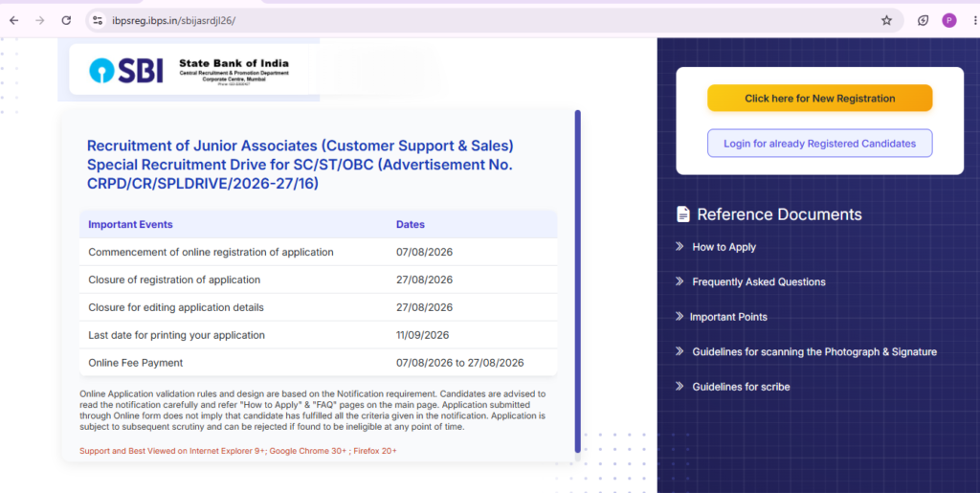Click the browser forward arrow
Screen dimensions: 980x493
(x=40, y=21)
